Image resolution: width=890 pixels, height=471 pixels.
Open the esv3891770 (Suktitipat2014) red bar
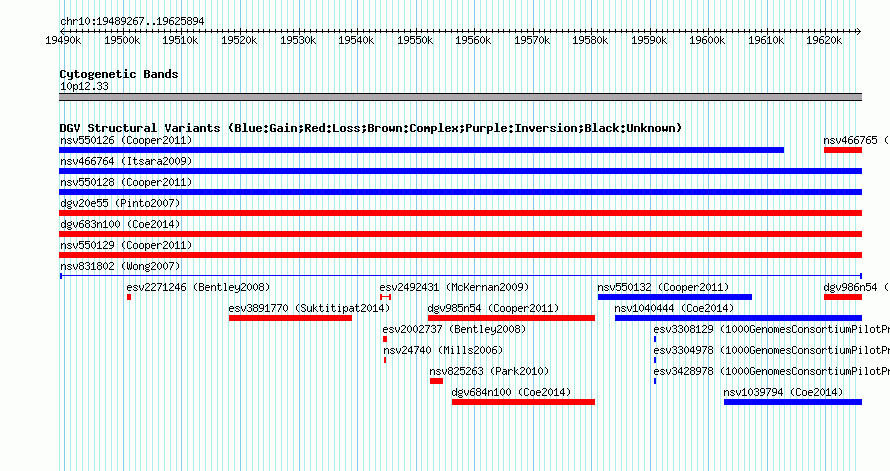[x=290, y=318]
